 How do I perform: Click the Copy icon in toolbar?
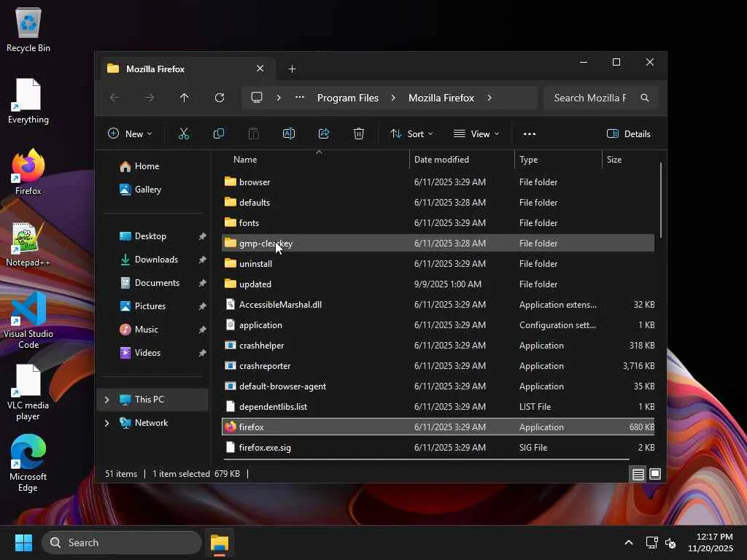click(218, 133)
